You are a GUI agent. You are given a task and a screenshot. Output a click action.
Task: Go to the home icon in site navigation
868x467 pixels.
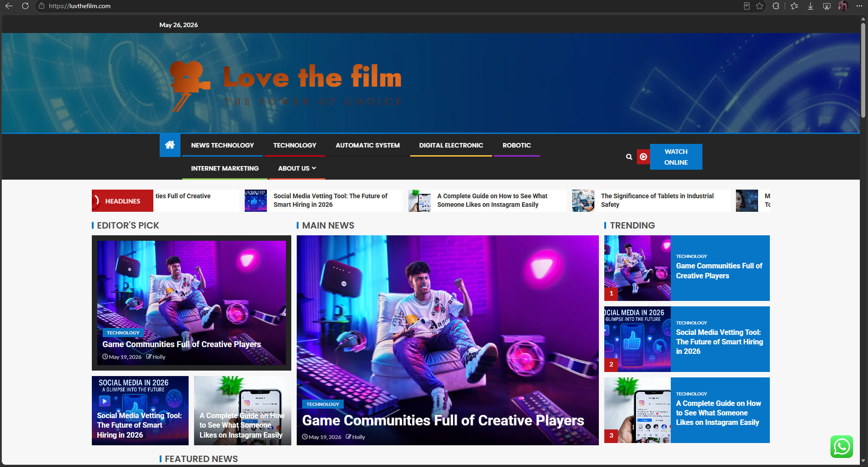(170, 145)
